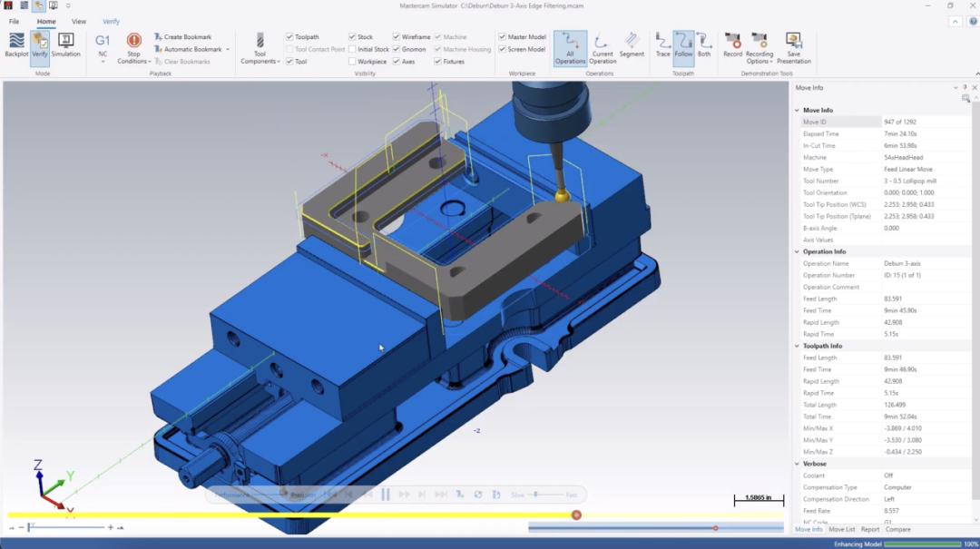Toggle the Master Model checkbox

click(x=502, y=37)
